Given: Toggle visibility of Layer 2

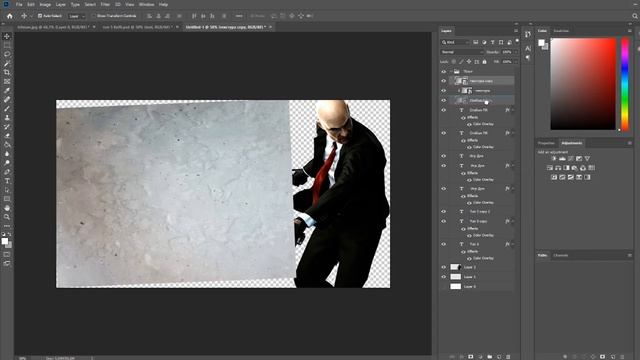Looking at the screenshot, I should pyautogui.click(x=444, y=267).
